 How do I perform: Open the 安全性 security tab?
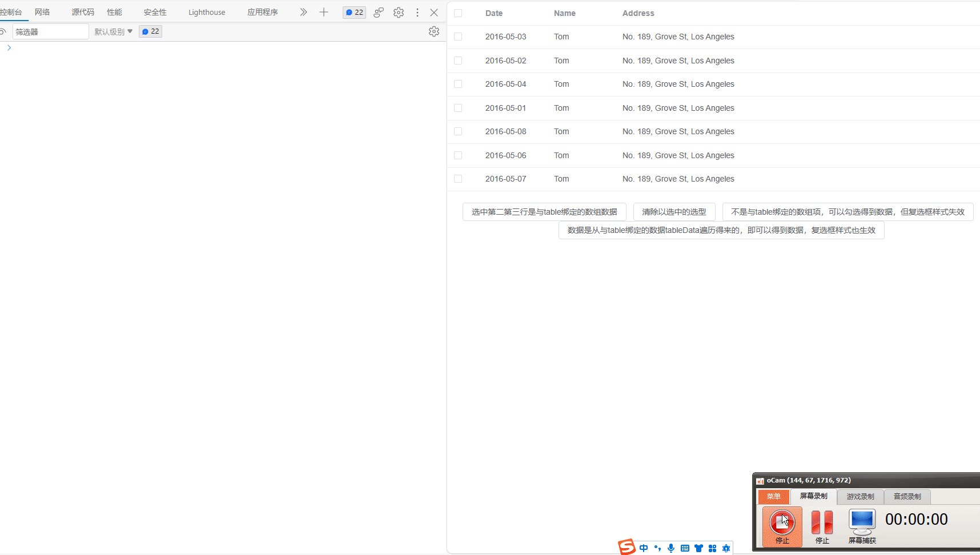pyautogui.click(x=155, y=12)
